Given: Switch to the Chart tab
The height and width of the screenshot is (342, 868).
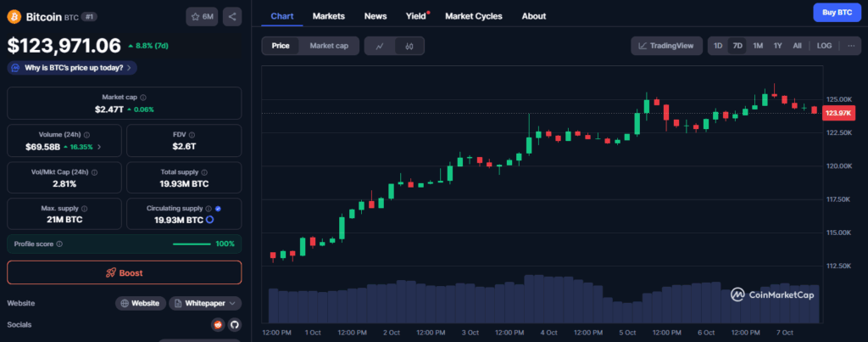Looking at the screenshot, I should pos(282,16).
